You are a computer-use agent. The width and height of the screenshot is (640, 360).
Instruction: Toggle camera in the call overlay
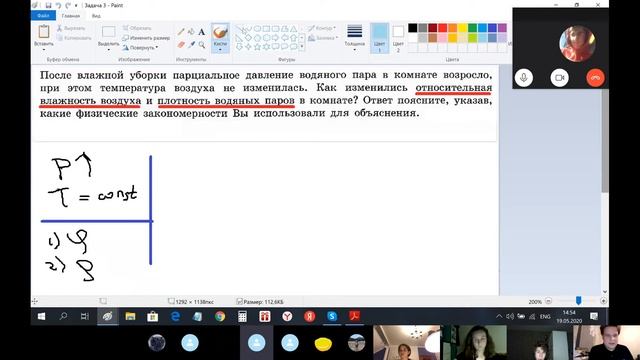coord(560,78)
